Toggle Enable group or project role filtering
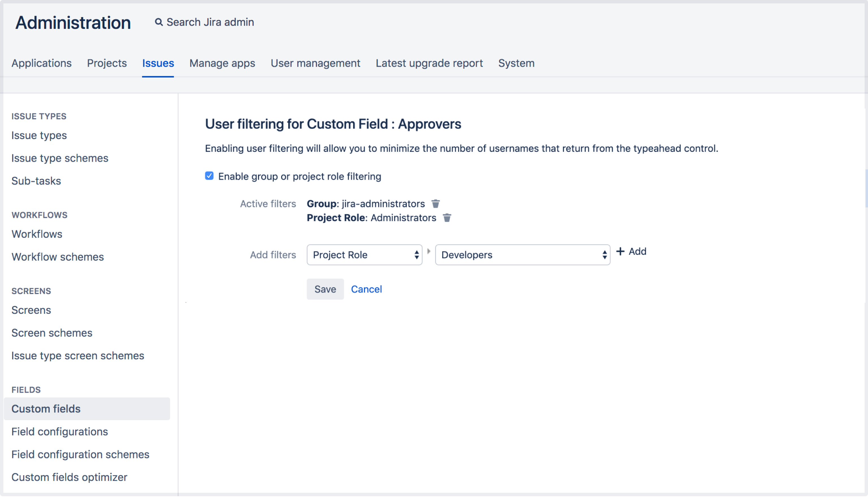The height and width of the screenshot is (497, 868). click(x=209, y=176)
